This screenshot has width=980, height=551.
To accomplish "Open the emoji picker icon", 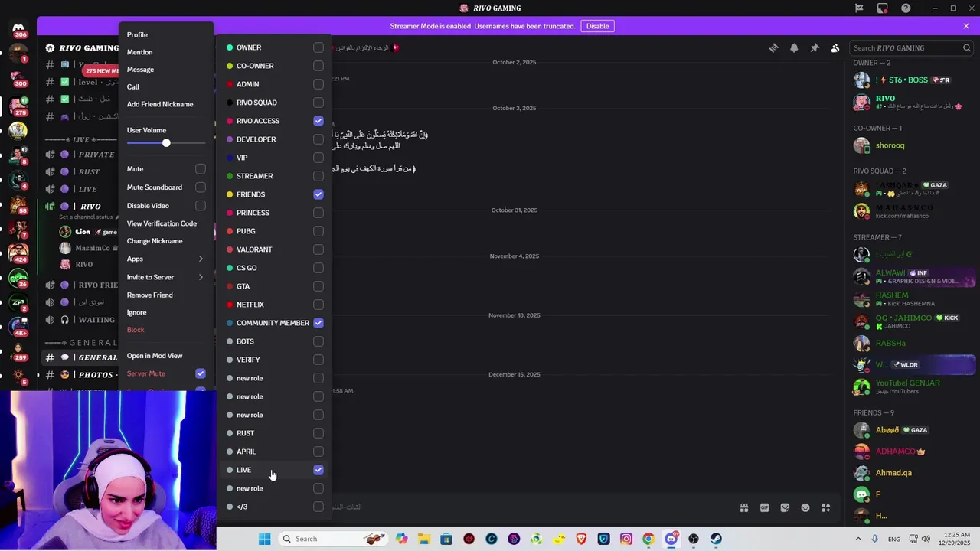I will pyautogui.click(x=805, y=507).
